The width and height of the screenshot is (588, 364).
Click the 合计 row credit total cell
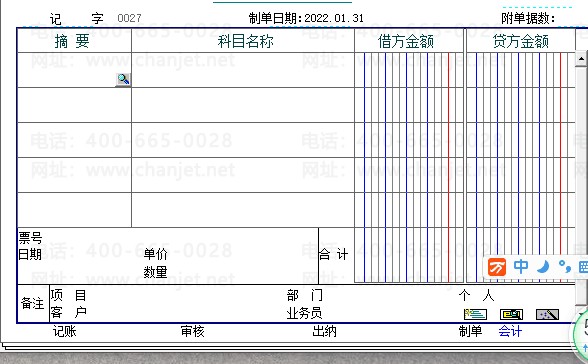point(520,255)
